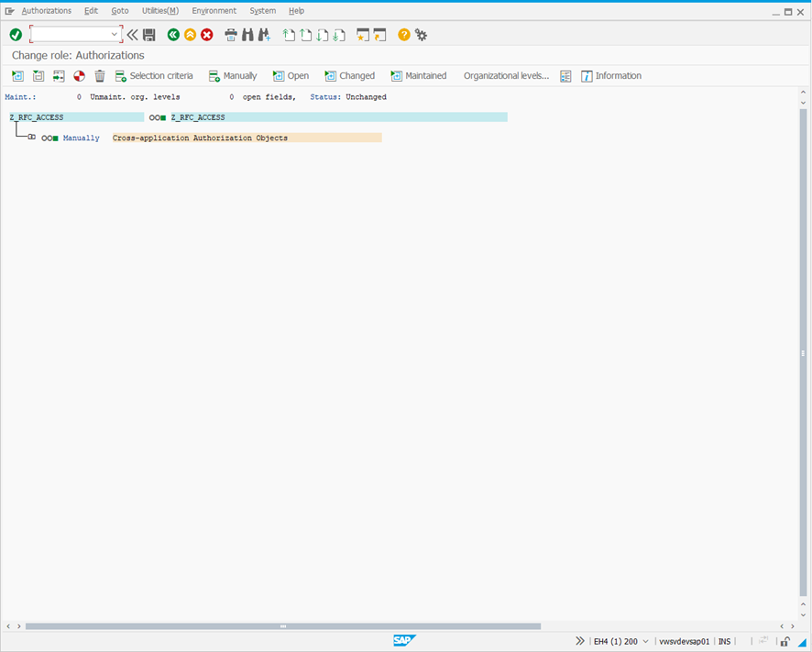812x652 pixels.
Task: Click the Back green arrow icon
Action: 173,34
